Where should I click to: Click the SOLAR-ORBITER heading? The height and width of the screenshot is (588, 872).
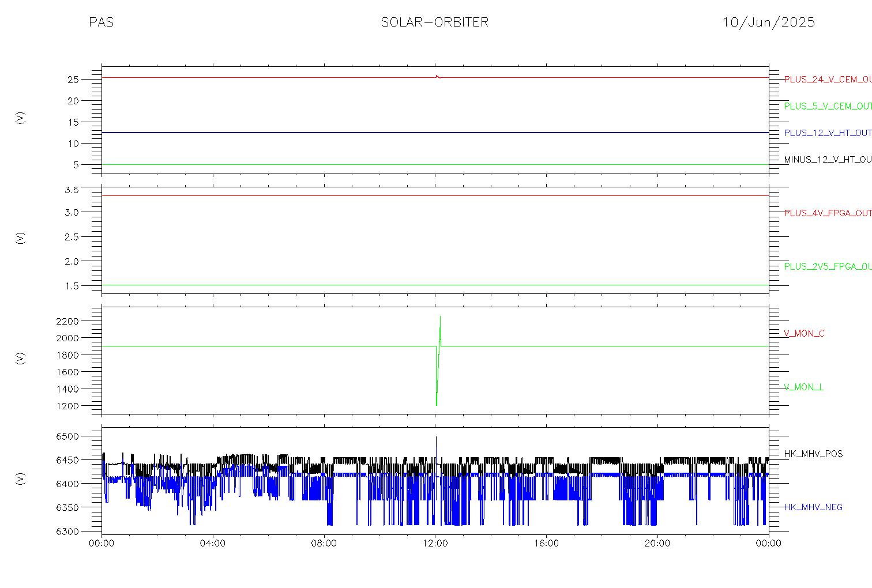[x=434, y=22]
